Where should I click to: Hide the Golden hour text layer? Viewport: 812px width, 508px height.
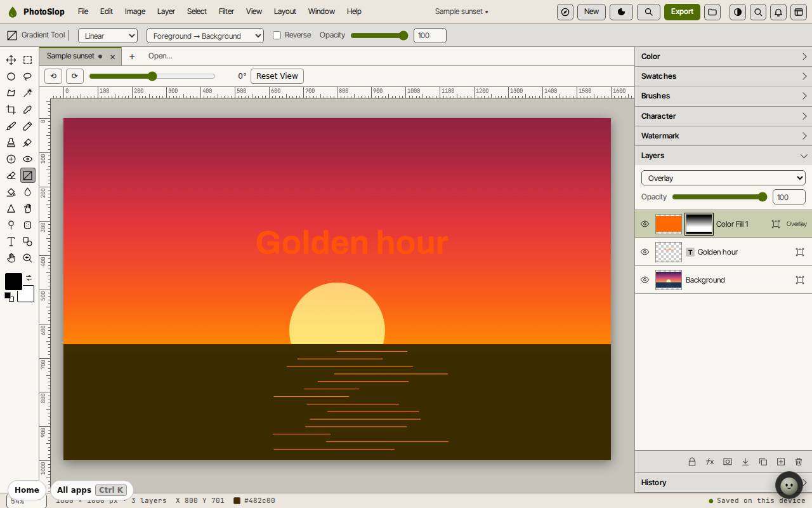[645, 252]
